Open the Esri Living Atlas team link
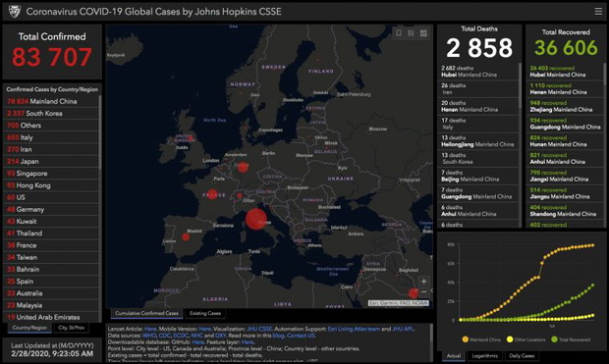The image size is (609, 364). coord(354,329)
